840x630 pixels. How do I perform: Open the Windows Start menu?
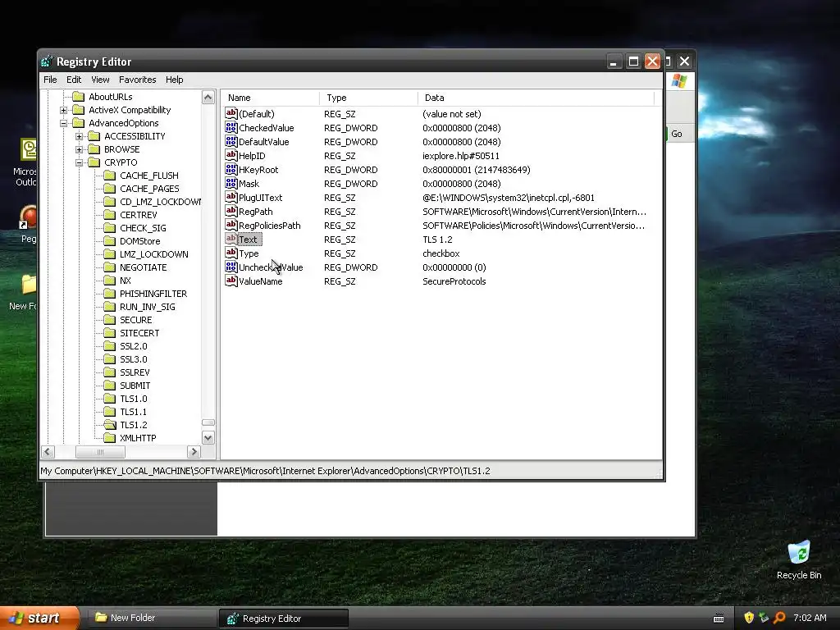point(39,619)
